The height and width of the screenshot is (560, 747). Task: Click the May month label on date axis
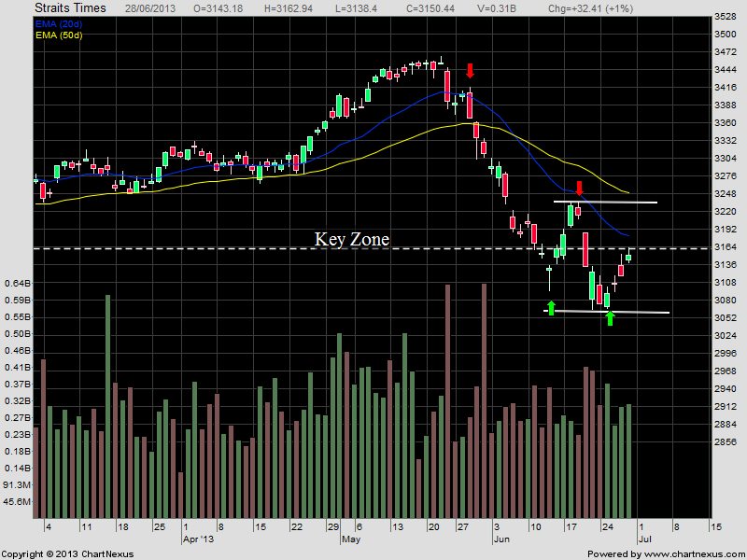(x=351, y=540)
